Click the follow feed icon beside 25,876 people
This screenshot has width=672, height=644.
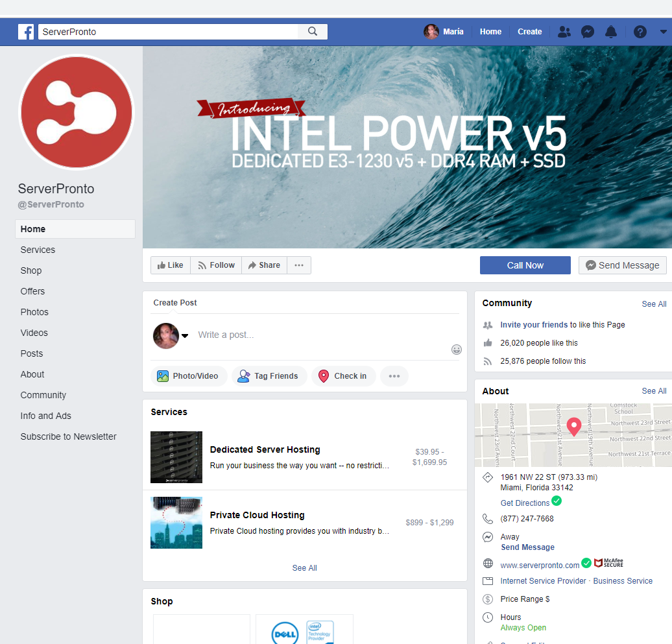coord(488,361)
